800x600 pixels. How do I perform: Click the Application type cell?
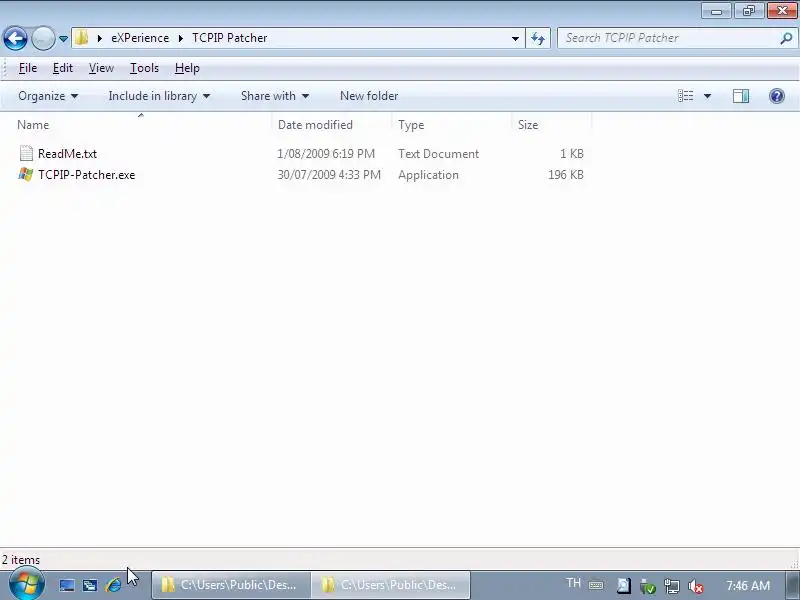(x=428, y=174)
